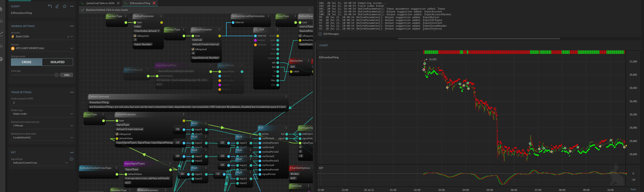Switch to EZKnowSureThing tab
The image size is (644, 192).
(x=140, y=3)
